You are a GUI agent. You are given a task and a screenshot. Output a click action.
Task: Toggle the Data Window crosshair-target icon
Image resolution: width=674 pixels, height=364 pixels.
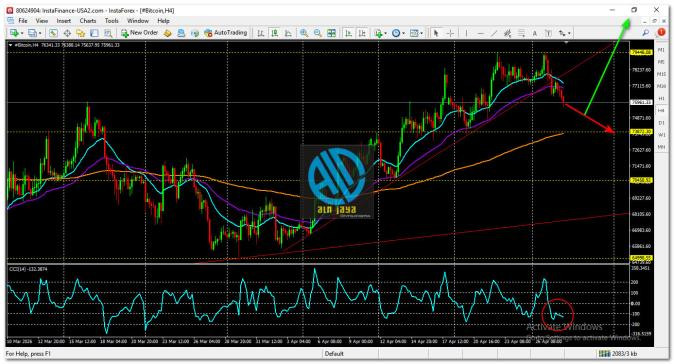coord(67,33)
